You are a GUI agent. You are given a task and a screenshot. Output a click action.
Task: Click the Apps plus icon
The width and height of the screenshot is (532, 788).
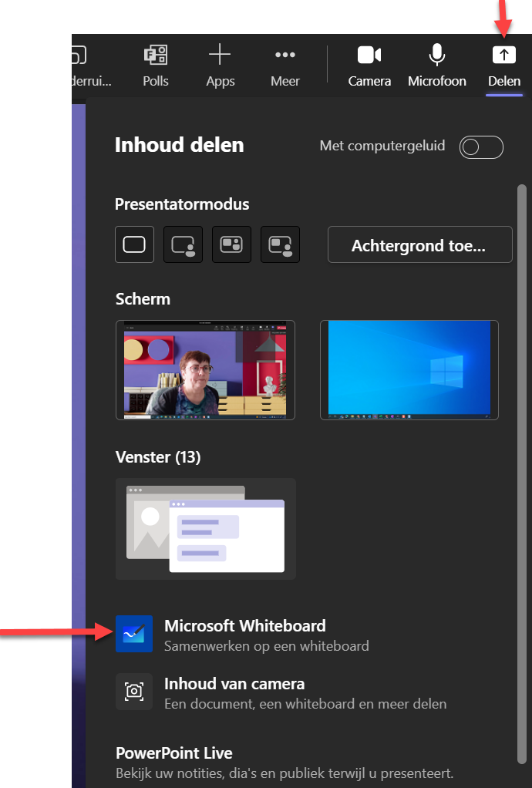point(220,55)
